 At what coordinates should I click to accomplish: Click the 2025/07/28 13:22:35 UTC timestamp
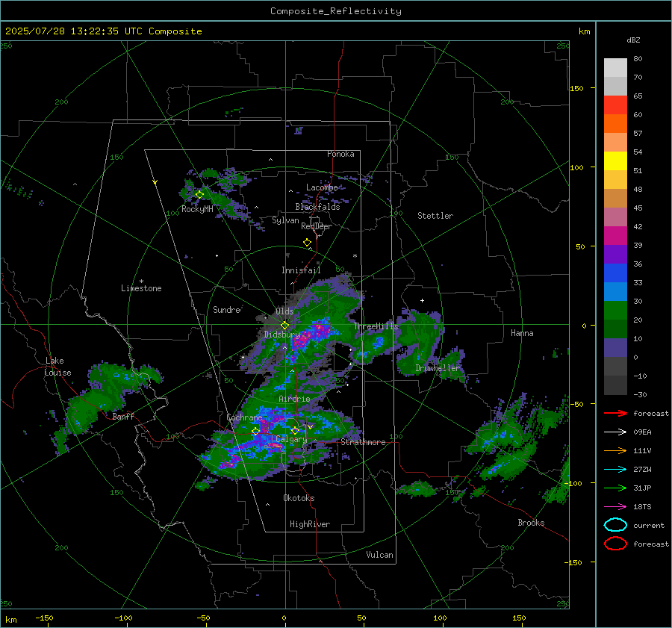(x=75, y=31)
